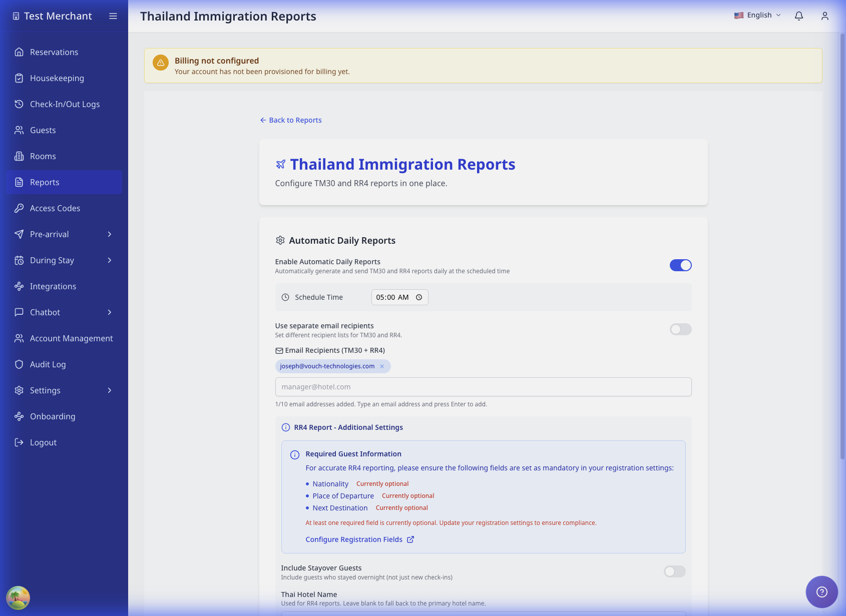Open the floating help button
The image size is (846, 616).
coord(821,592)
